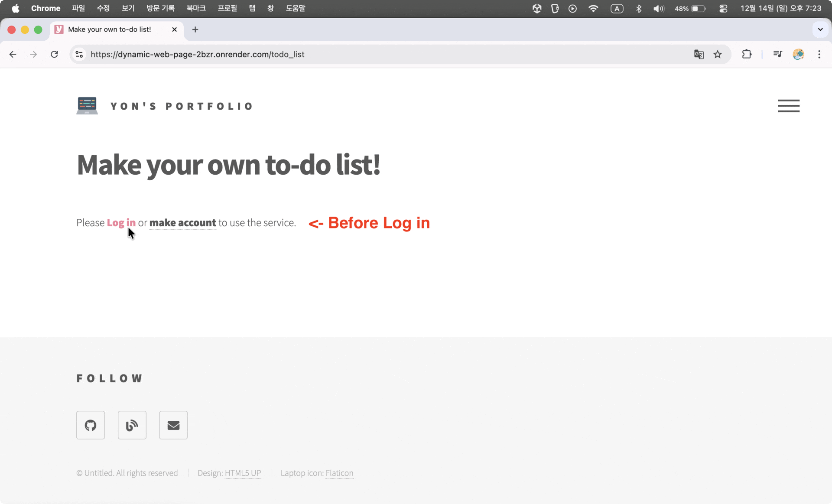Reload the current page
The image size is (832, 504).
coord(54,54)
